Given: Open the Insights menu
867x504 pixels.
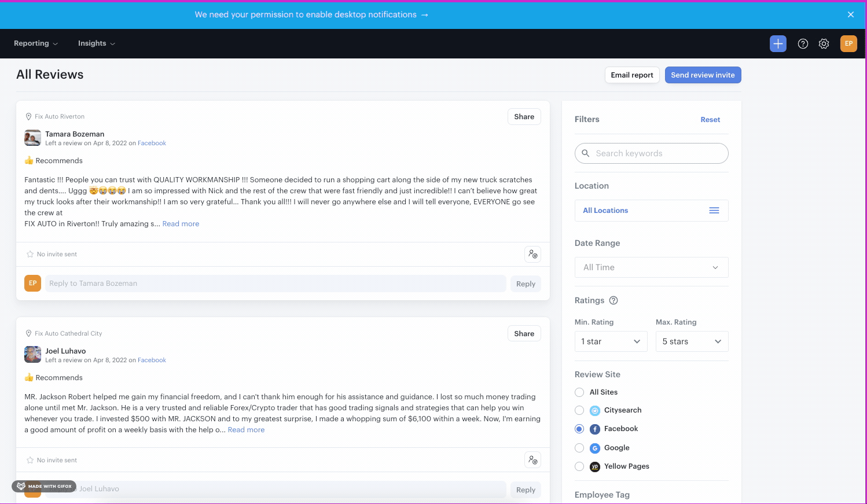Looking at the screenshot, I should coord(96,43).
